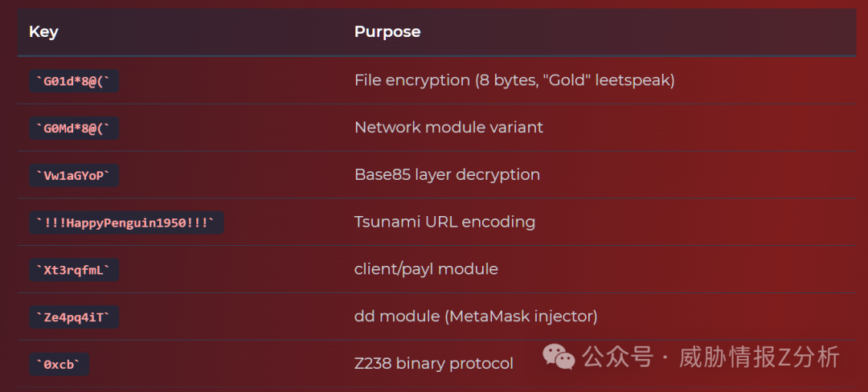Click the WeChat logo in the watermark
The height and width of the screenshot is (392, 868).
click(x=559, y=357)
